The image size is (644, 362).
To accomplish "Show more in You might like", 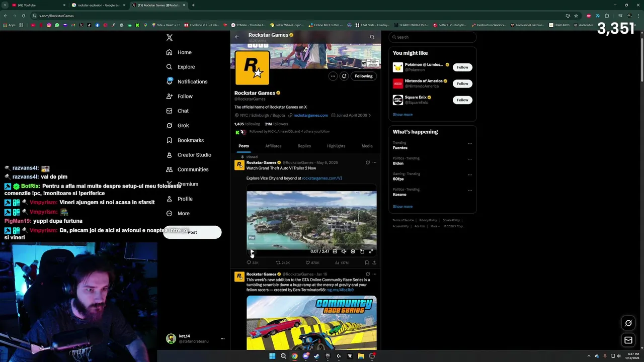I will 403,115.
